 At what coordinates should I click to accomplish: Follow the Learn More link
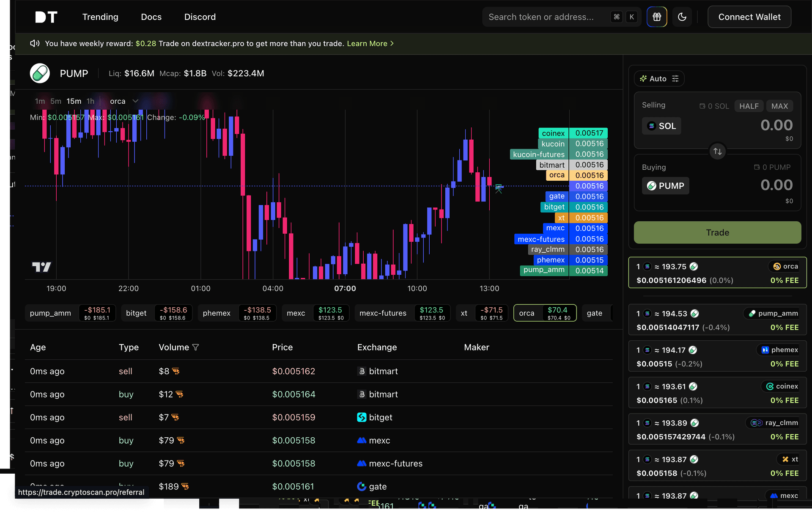370,43
